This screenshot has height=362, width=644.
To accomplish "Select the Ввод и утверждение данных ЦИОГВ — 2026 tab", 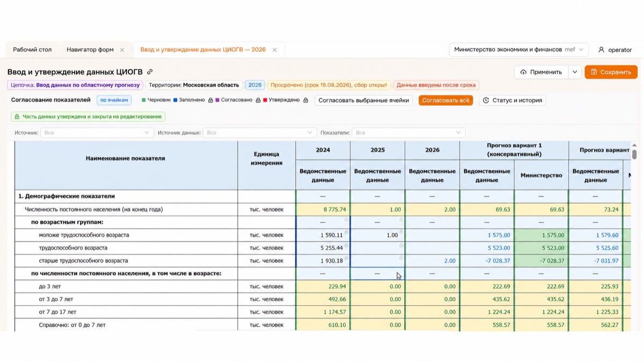I will (x=203, y=50).
